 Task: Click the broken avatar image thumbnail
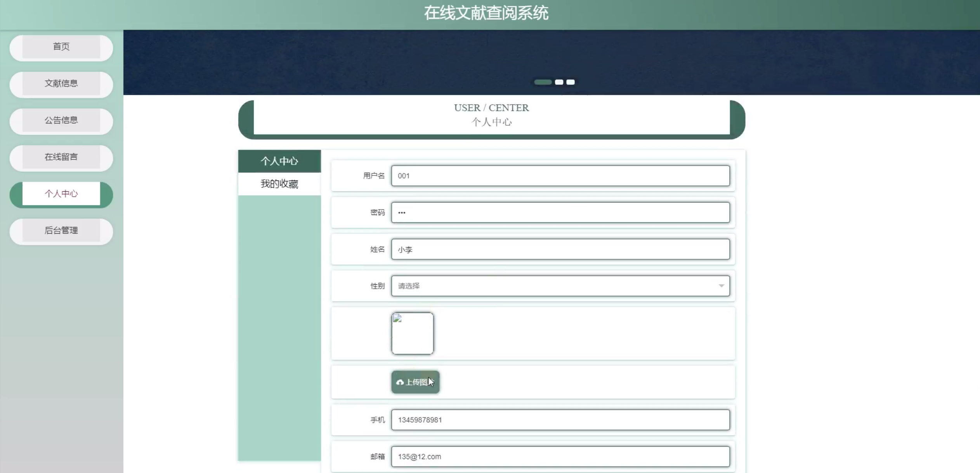click(412, 333)
